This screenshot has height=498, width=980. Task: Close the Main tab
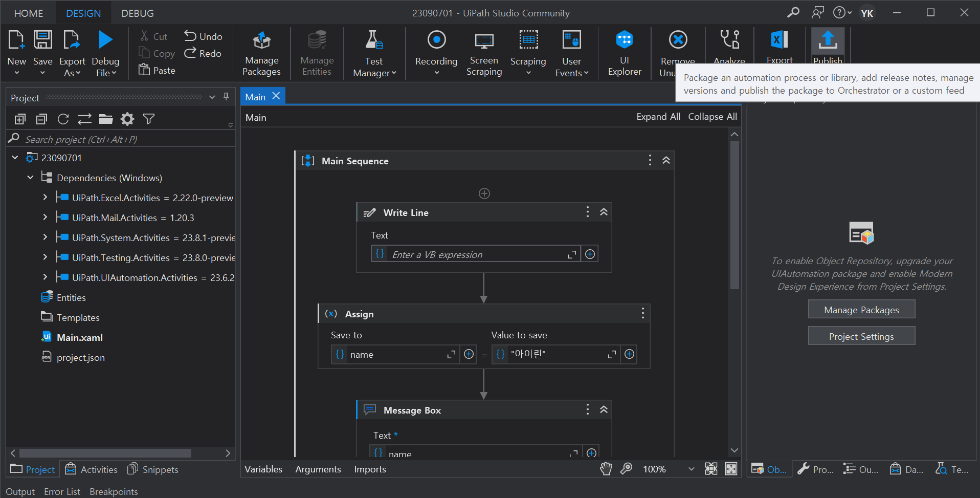(276, 96)
